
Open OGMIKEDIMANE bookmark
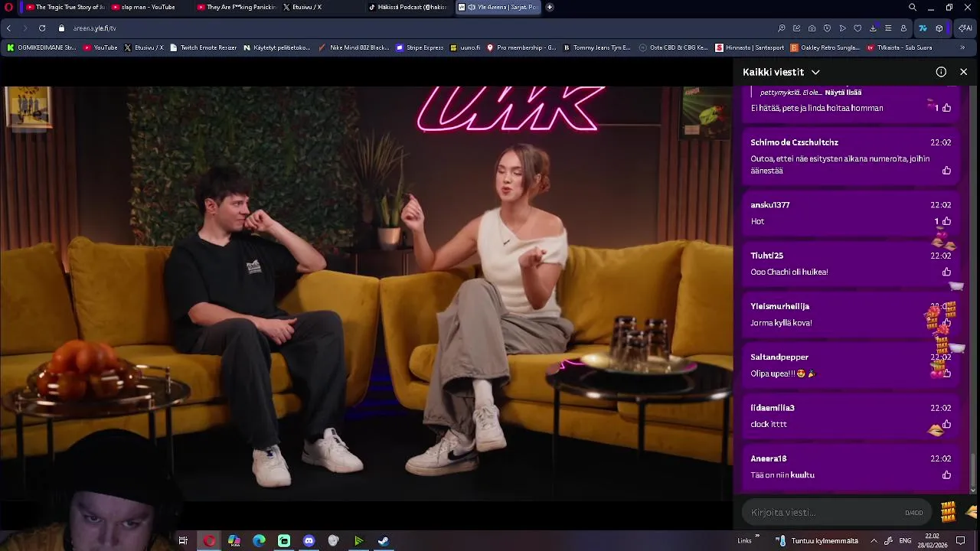tap(41, 47)
